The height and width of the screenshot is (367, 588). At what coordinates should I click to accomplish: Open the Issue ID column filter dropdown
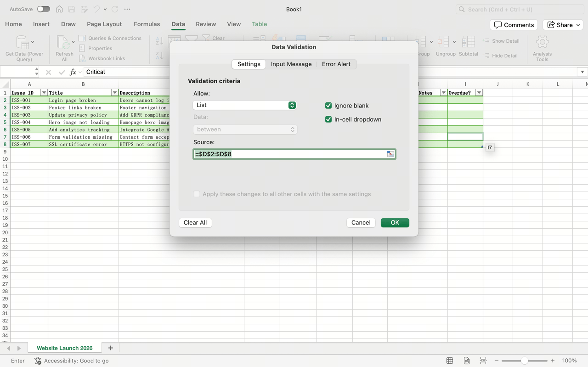pyautogui.click(x=44, y=93)
